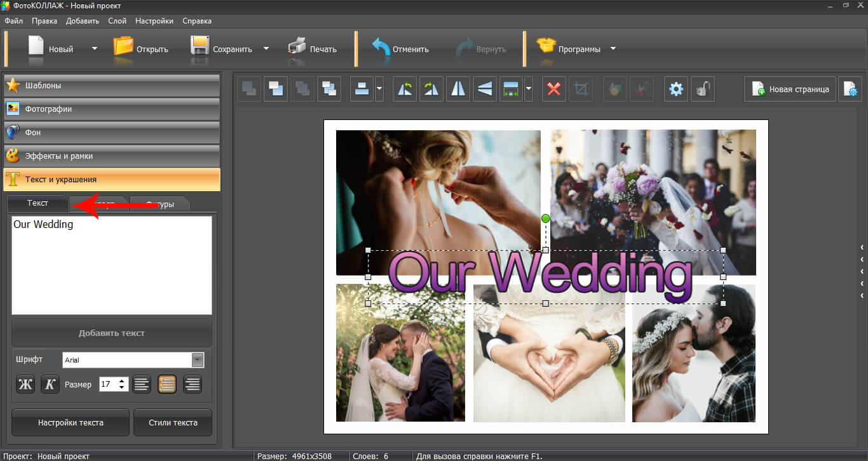Click the Добавить текст button
The height and width of the screenshot is (461, 868).
click(112, 333)
